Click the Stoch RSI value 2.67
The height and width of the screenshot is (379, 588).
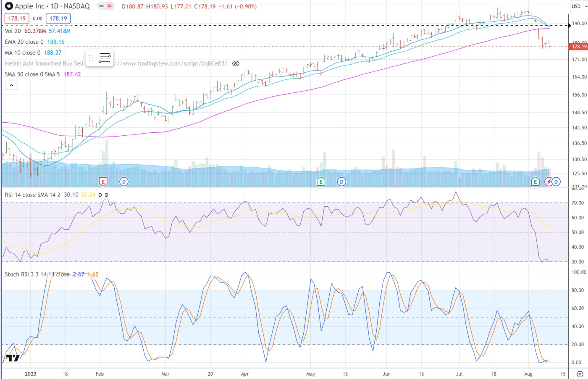tap(79, 274)
